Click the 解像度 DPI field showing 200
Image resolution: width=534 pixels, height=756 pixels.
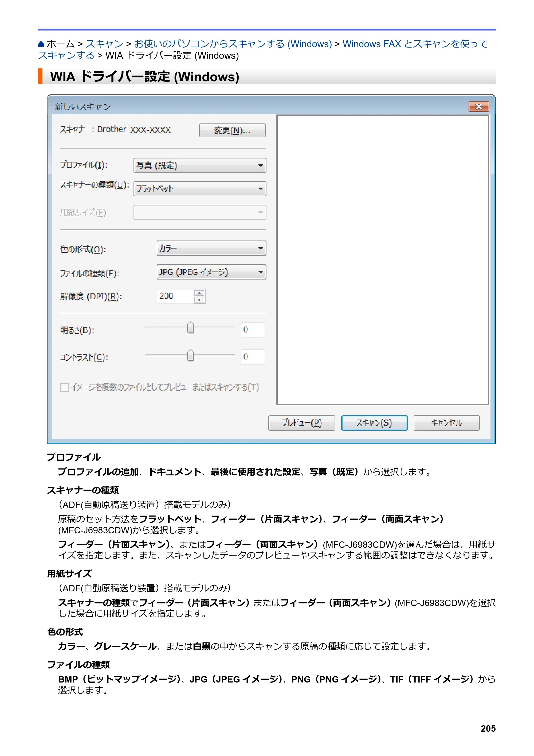point(176,296)
